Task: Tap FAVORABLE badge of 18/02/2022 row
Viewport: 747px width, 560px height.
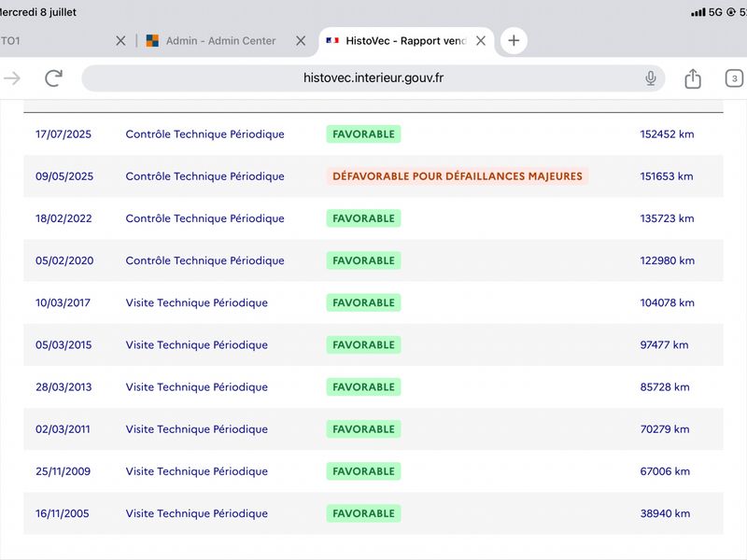Action: coord(363,218)
